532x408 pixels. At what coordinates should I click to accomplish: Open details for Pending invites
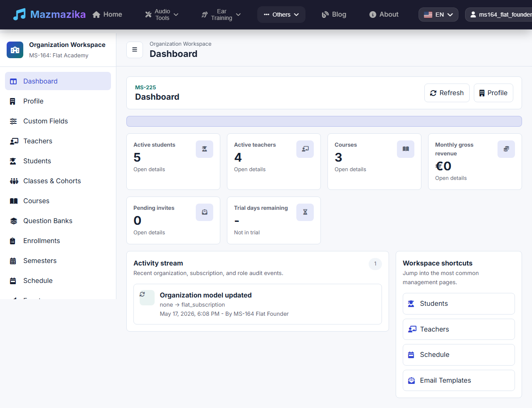pyautogui.click(x=149, y=233)
